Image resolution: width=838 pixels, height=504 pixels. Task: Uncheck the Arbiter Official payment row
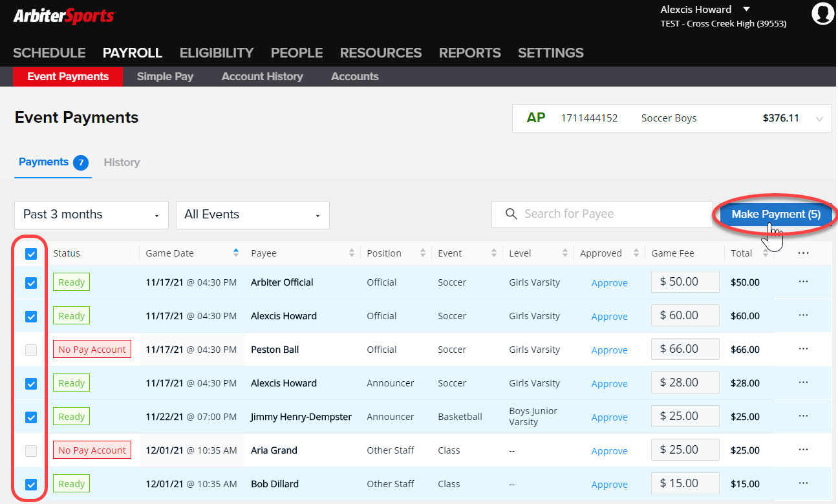(31, 283)
